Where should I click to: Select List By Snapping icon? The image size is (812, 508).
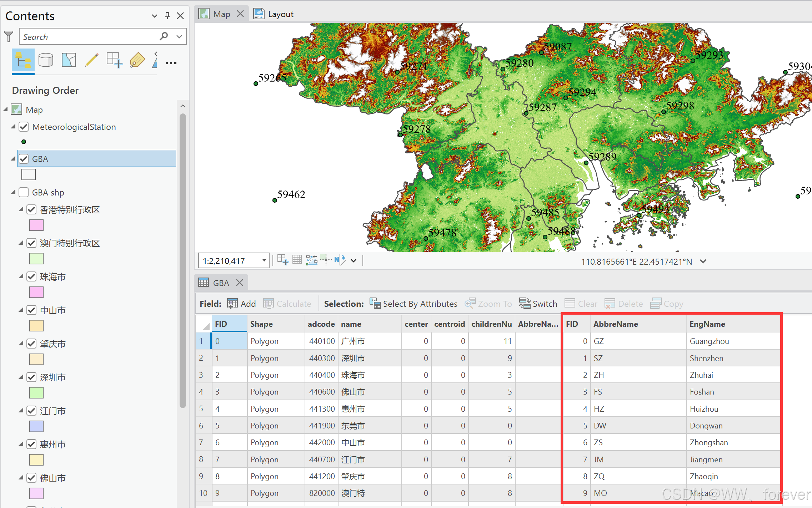[x=115, y=60]
